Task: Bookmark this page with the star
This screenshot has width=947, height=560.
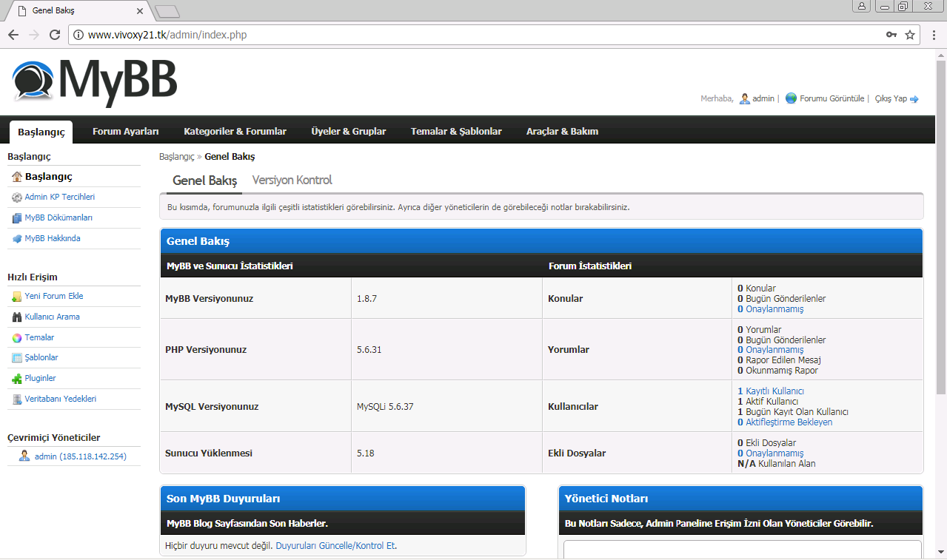Action: coord(910,35)
